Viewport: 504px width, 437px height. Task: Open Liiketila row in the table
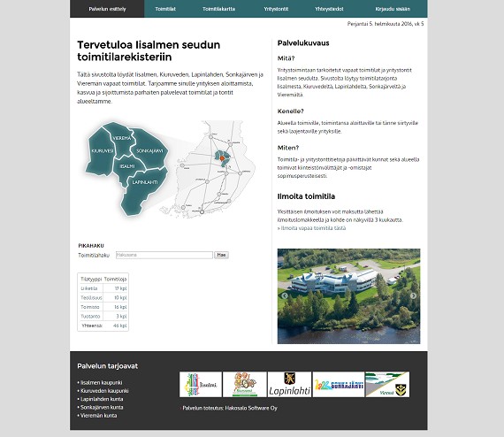103,288
